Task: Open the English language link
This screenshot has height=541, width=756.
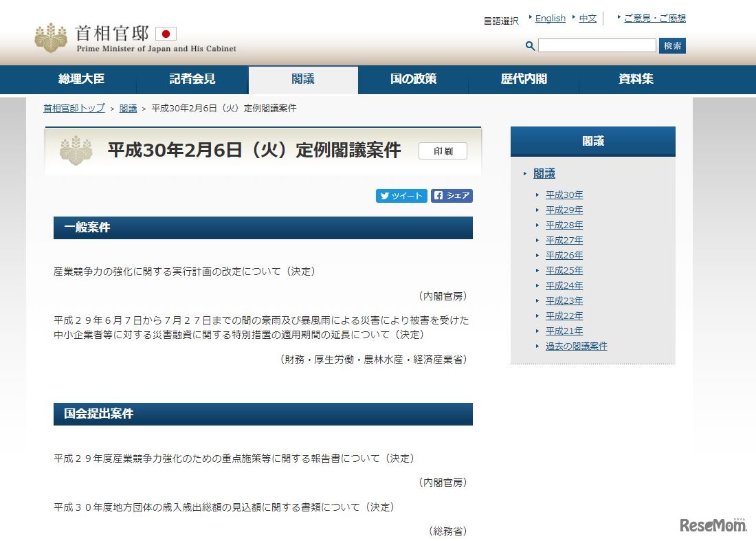Action: tap(550, 18)
